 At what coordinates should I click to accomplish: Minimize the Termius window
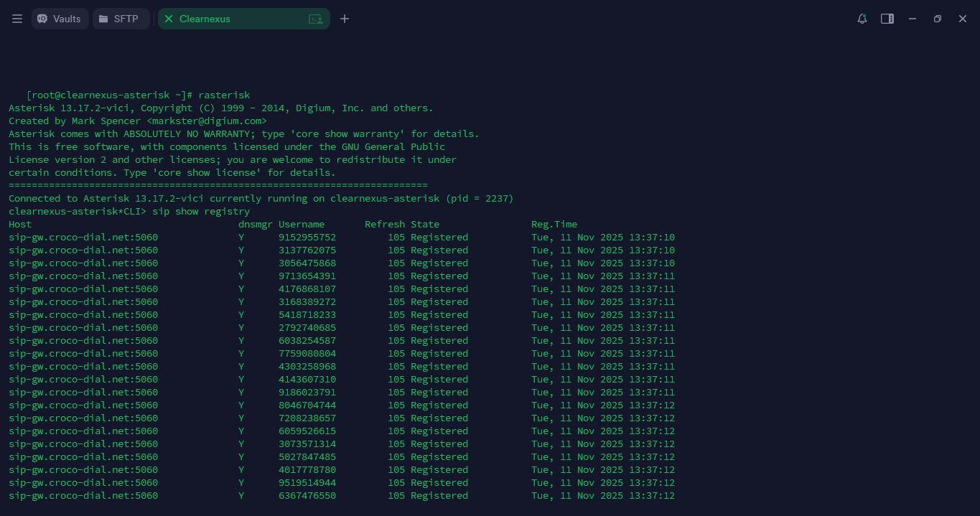pyautogui.click(x=913, y=19)
